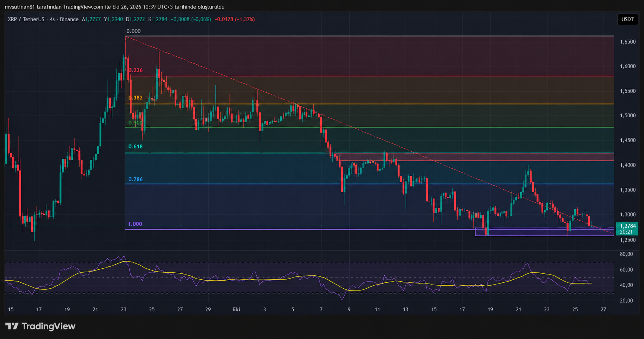This screenshot has width=644, height=339.
Task: Select the 0.382 Fibonacci level label
Action: point(136,98)
